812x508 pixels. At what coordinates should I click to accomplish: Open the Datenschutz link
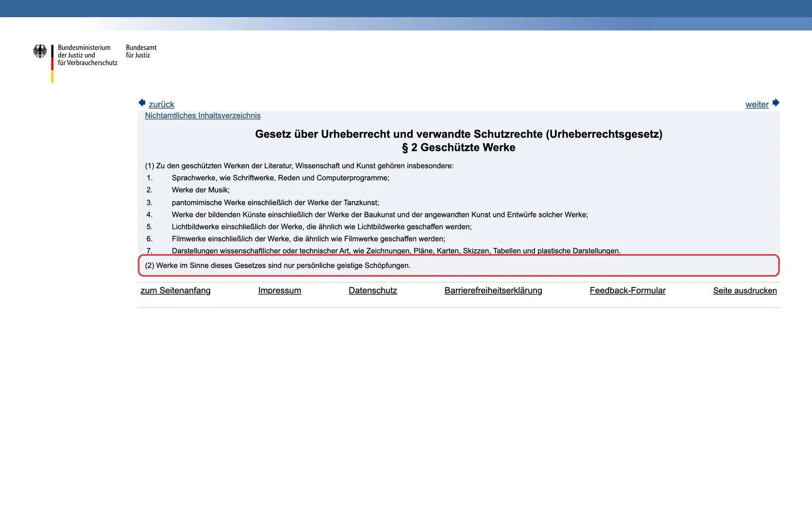point(373,291)
